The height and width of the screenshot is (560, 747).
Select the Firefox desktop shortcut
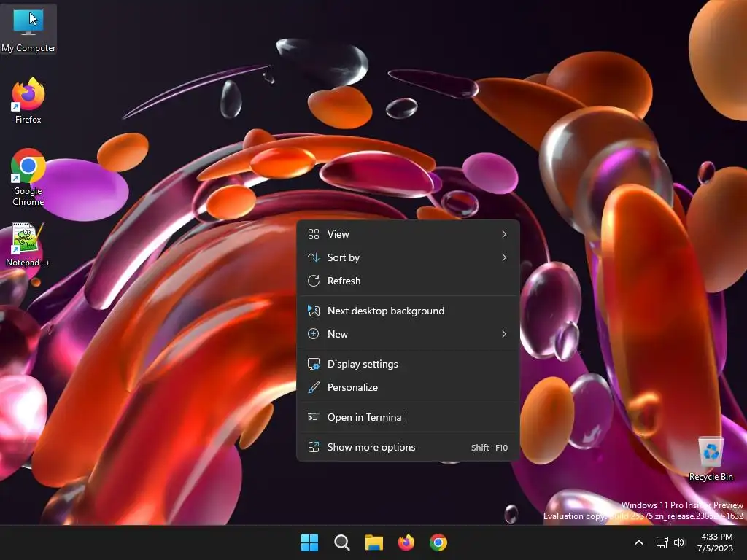28,101
